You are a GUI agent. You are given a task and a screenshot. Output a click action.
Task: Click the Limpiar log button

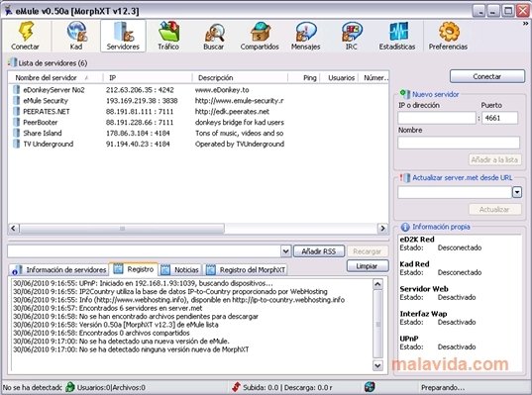click(x=368, y=266)
